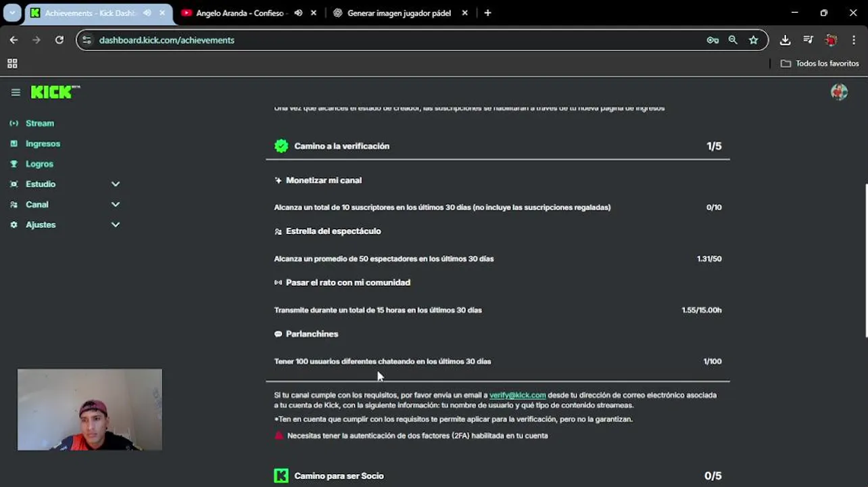Expand the Estudio sidebar section
This screenshot has height=487, width=868.
[x=116, y=184]
